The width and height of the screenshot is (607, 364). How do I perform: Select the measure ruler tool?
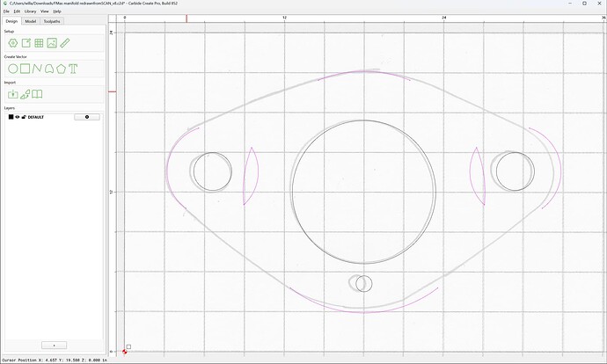[64, 43]
